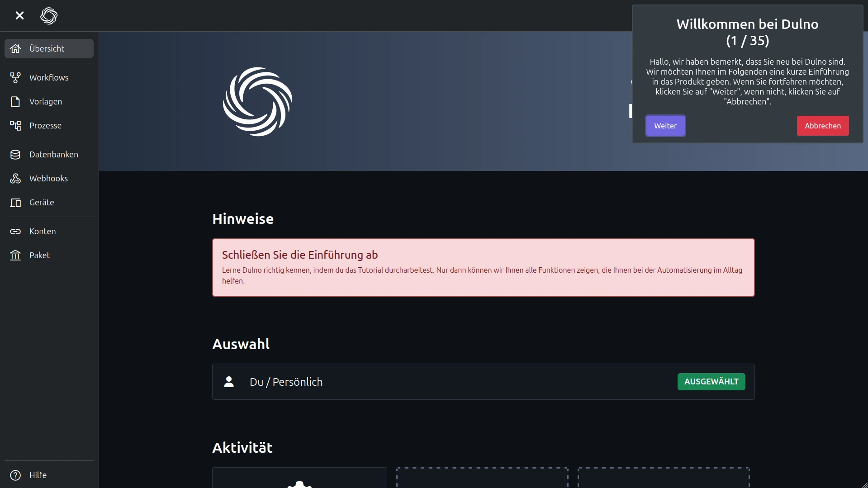Click the person icon beside Du / Persönlich
Viewport: 868px width, 488px height.
pyautogui.click(x=229, y=382)
